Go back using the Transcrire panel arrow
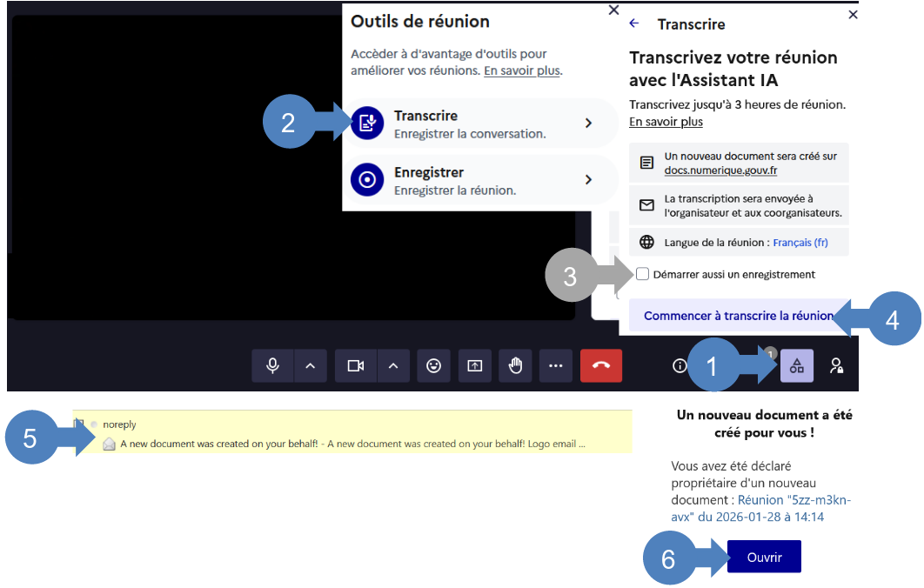 tap(634, 23)
